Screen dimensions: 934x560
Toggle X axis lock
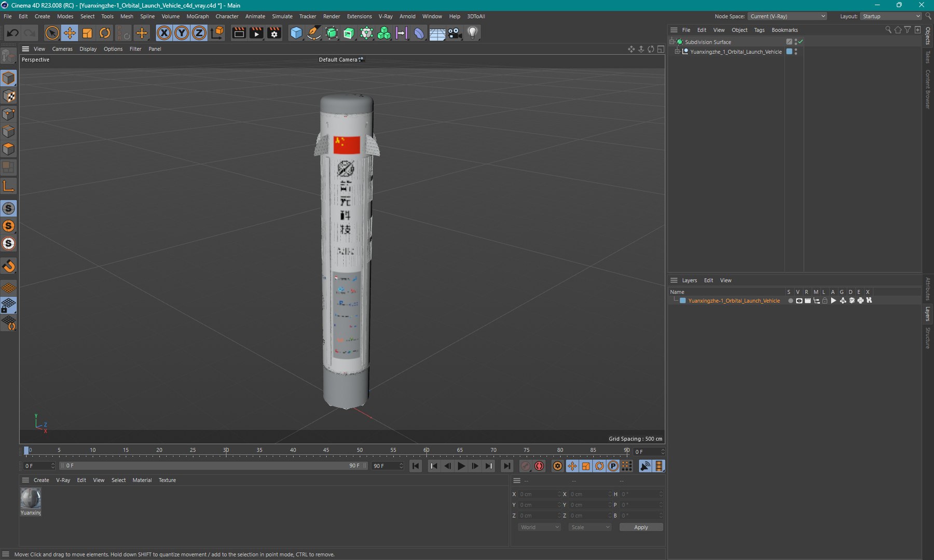tap(164, 33)
